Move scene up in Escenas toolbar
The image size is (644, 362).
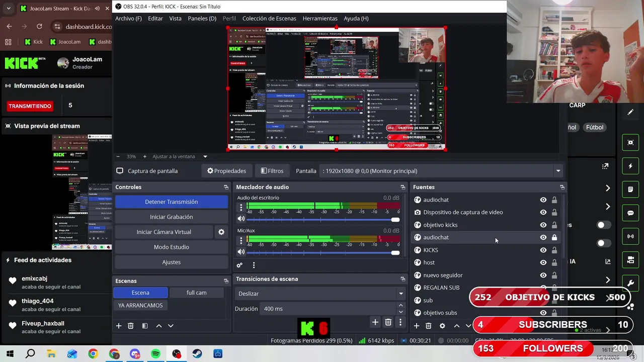click(159, 326)
